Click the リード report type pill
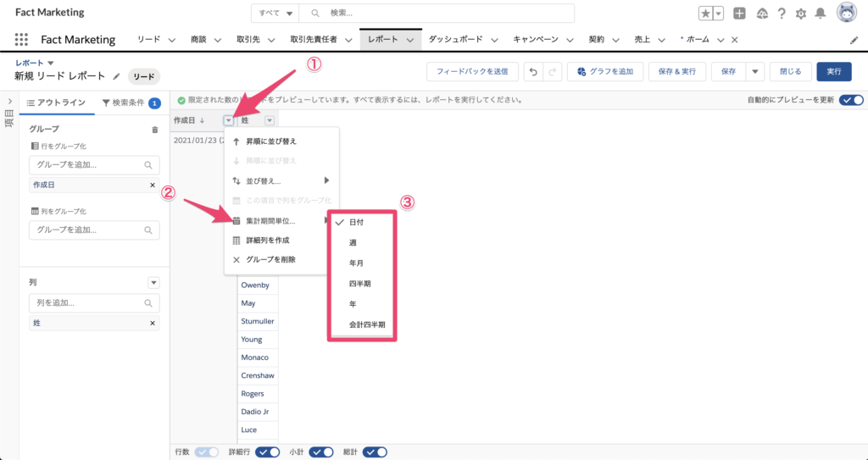Viewport: 868px width, 460px height. click(144, 77)
